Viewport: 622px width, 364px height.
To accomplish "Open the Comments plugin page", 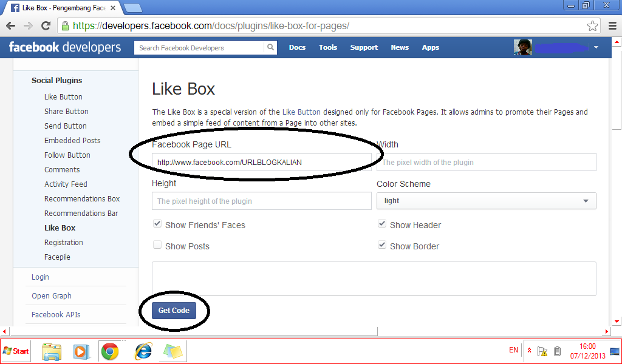I will click(x=62, y=170).
